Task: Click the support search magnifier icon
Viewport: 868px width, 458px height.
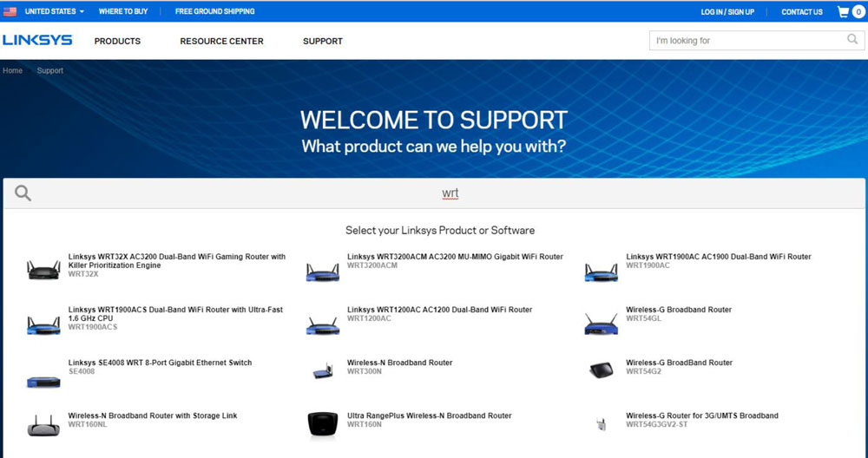Action: [23, 193]
